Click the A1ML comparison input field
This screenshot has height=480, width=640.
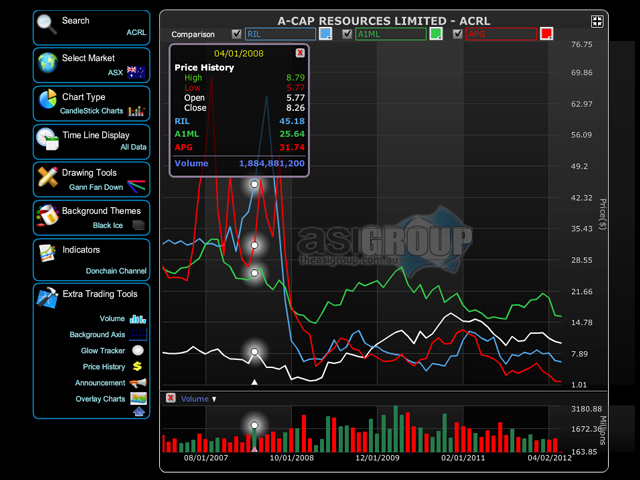391,34
